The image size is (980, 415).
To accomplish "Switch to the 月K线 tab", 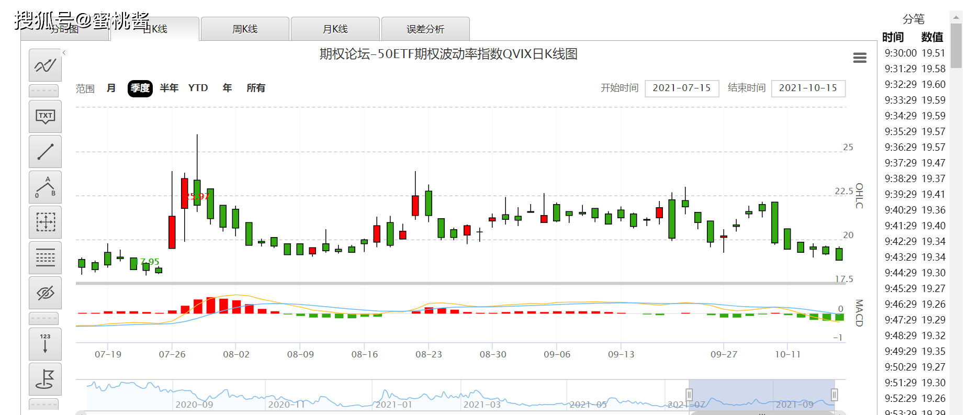I will click(x=335, y=29).
